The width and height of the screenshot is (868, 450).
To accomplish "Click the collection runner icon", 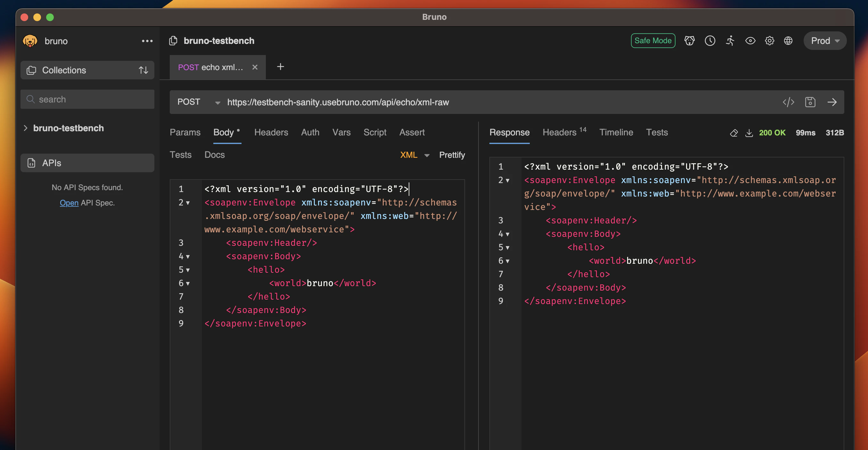I will [730, 40].
